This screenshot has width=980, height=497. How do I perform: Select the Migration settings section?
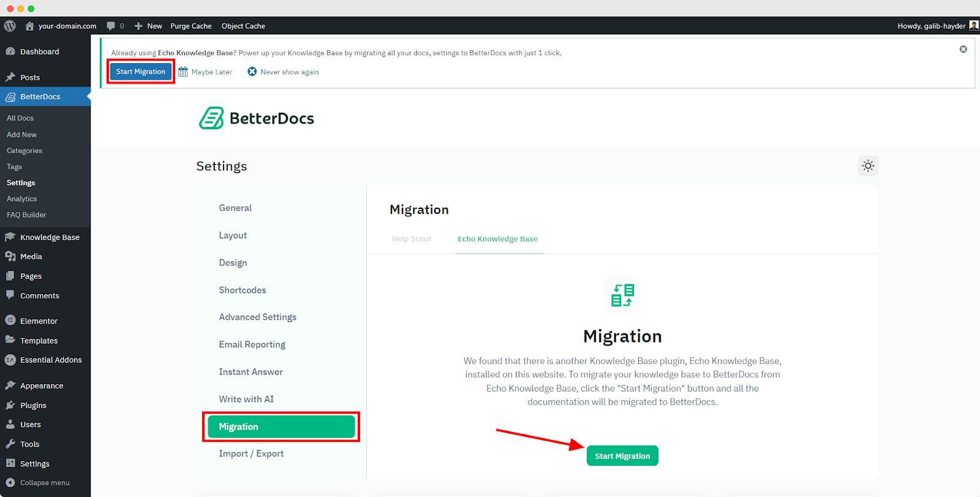tap(281, 427)
